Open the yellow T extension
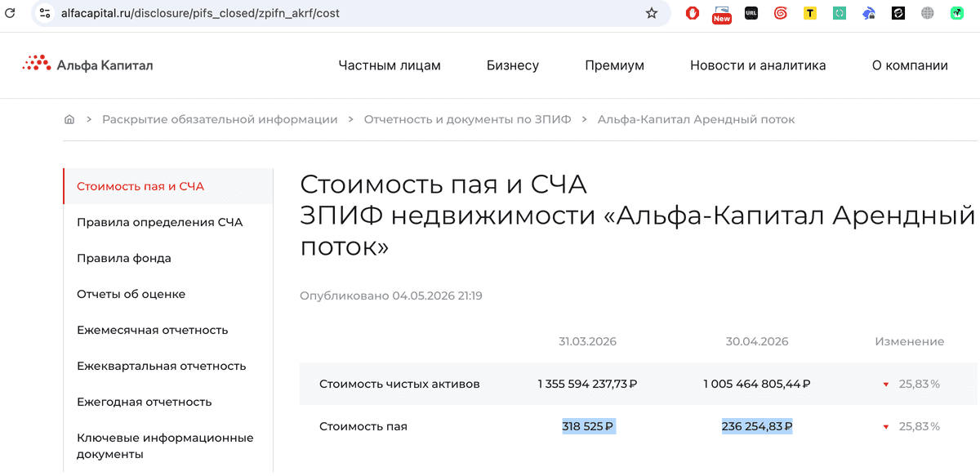The height and width of the screenshot is (476, 980). pos(810,13)
